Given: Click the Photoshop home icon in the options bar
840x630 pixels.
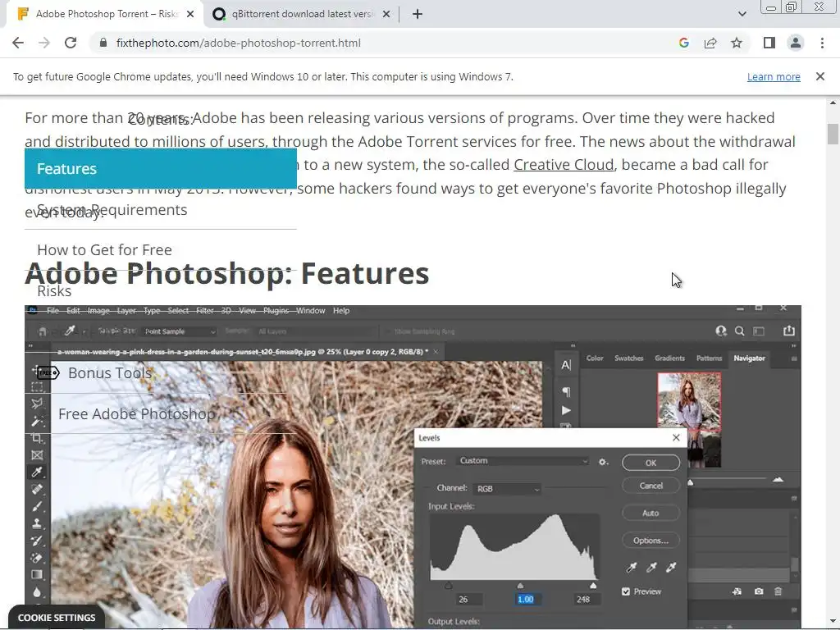Looking at the screenshot, I should point(43,331).
